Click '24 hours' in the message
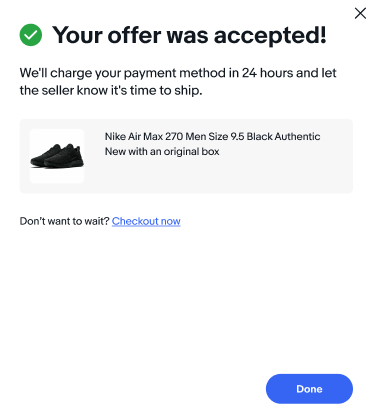Image resolution: width=373 pixels, height=413 pixels. [267, 73]
